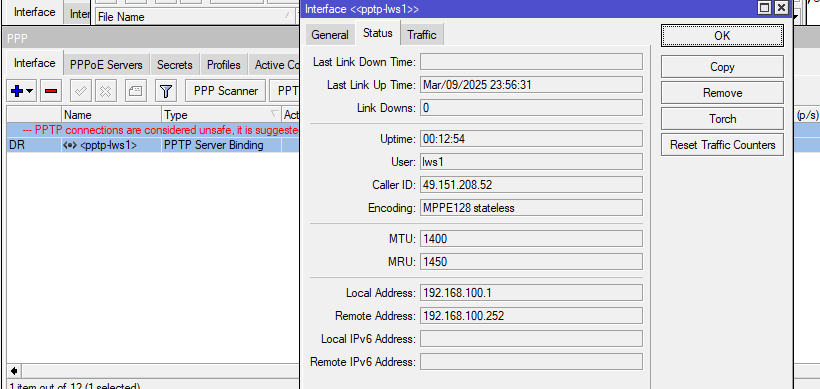Viewport: 820px width, 389px height.
Task: Close the Interface pptp-lws1 dialog
Action: pos(781,8)
